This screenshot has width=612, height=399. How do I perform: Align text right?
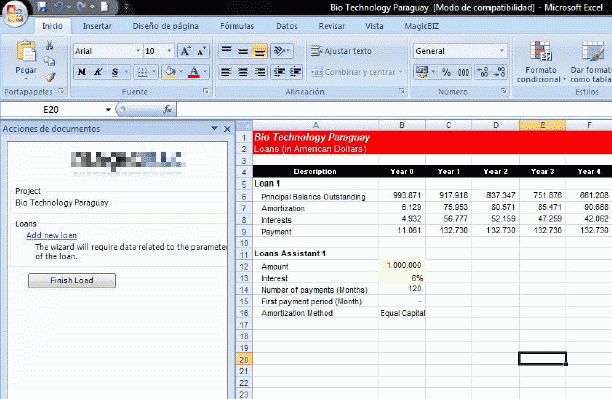[x=259, y=72]
